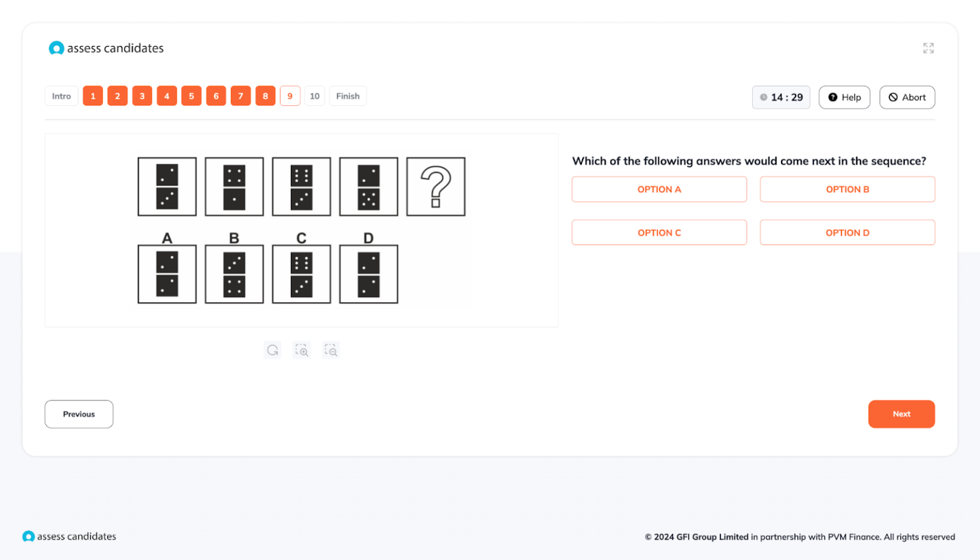Screen dimensions: 980x560
Task: Select Option A answer
Action: click(x=659, y=189)
